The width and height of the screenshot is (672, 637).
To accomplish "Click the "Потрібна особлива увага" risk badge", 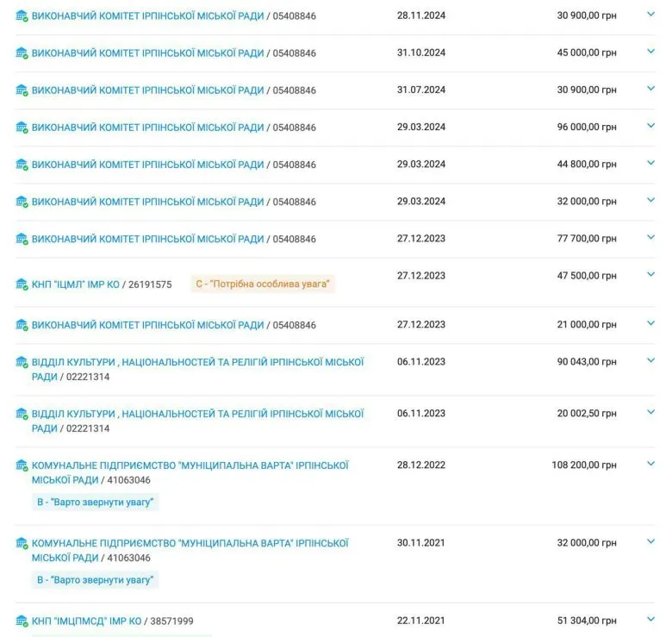I will [263, 284].
